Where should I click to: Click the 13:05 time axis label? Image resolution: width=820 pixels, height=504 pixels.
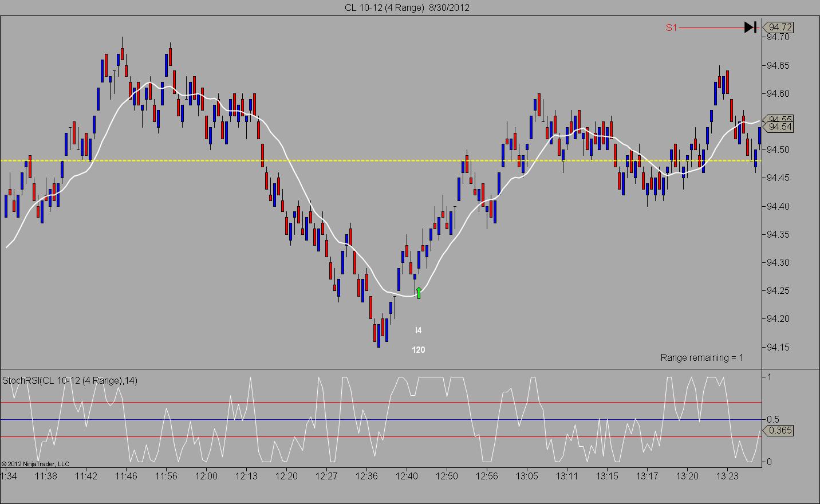click(527, 476)
